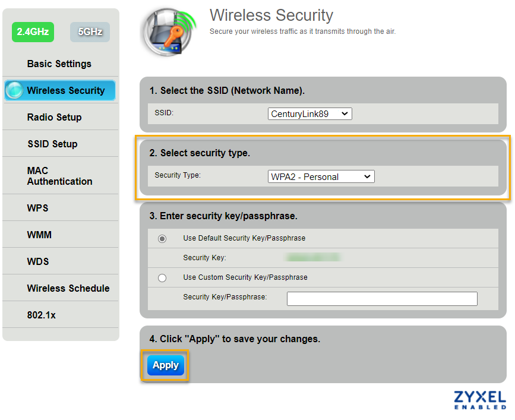The image size is (515, 420).
Task: Switch to the 2.4GHz band
Action: [x=33, y=32]
